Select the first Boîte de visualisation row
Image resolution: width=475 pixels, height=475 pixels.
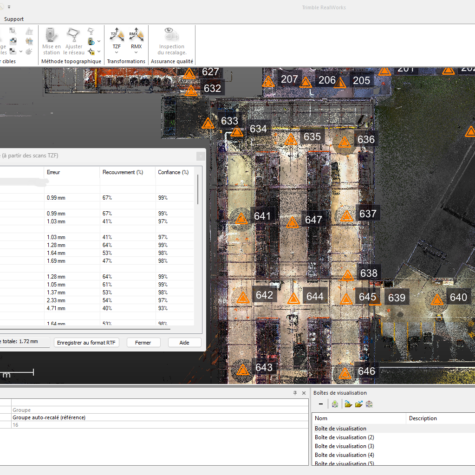click(x=393, y=429)
